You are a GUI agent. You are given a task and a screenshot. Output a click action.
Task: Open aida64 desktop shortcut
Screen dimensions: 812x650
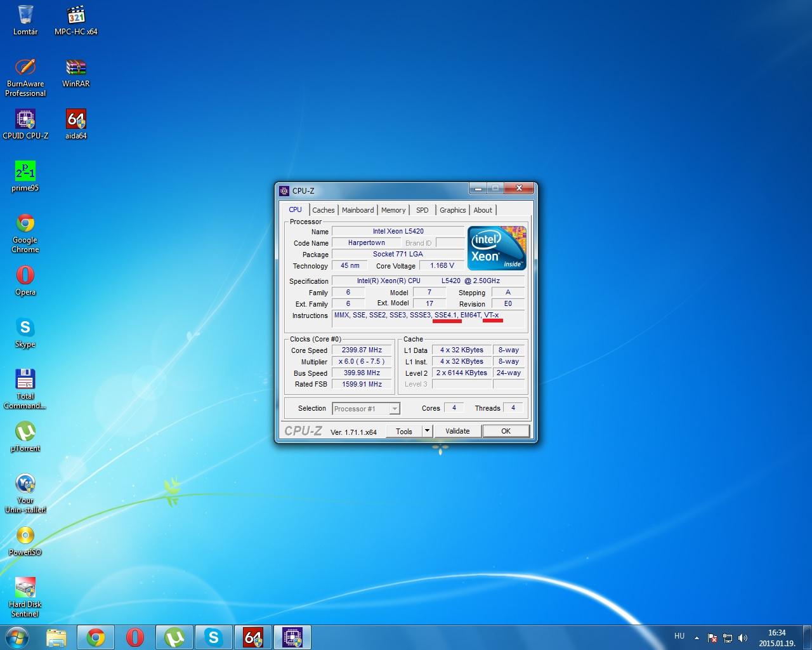76,124
